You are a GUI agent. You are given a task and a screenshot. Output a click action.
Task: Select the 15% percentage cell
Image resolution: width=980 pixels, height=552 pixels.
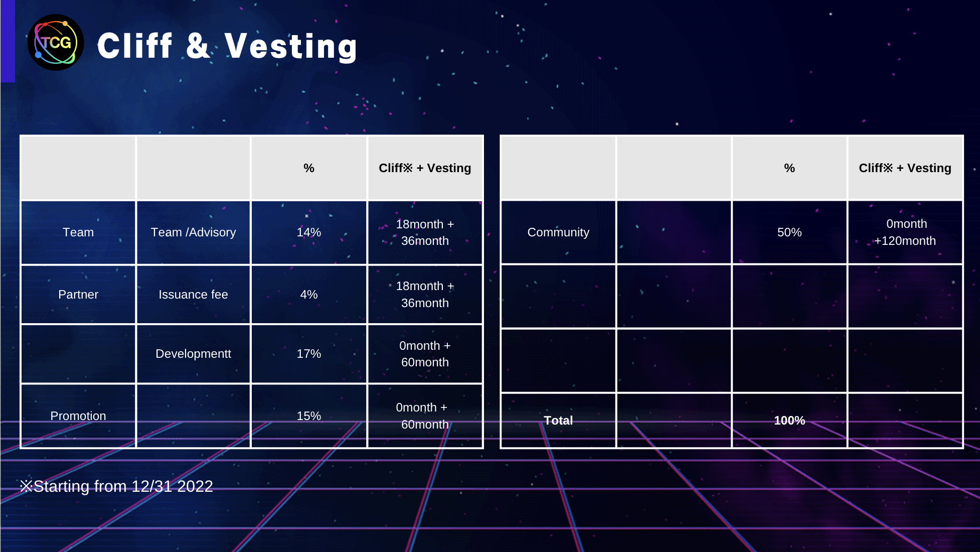pos(309,416)
